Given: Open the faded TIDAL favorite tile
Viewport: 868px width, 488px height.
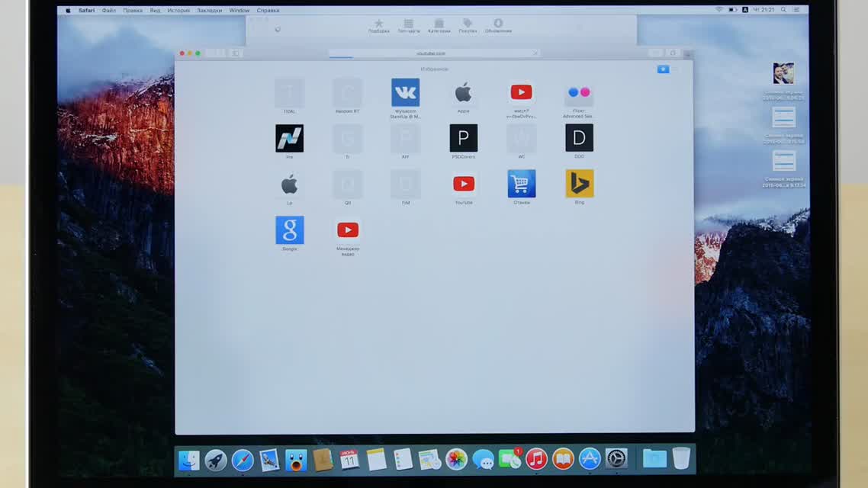Looking at the screenshot, I should [290, 92].
